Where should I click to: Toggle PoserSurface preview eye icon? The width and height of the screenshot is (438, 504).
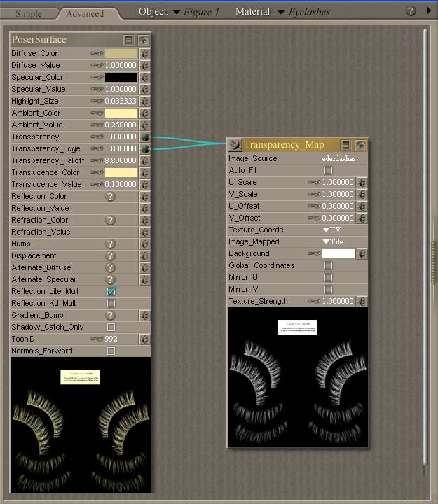[143, 40]
